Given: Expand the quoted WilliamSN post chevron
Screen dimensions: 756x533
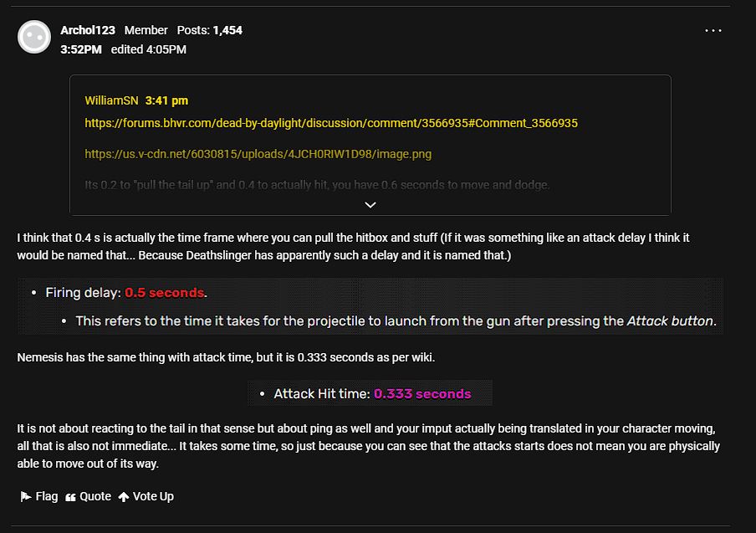Looking at the screenshot, I should (x=370, y=205).
